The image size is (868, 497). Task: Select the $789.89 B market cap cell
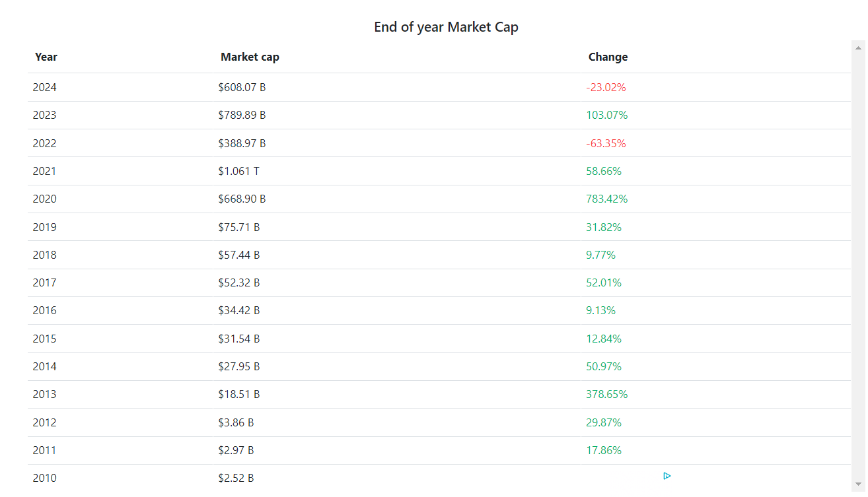coord(242,115)
